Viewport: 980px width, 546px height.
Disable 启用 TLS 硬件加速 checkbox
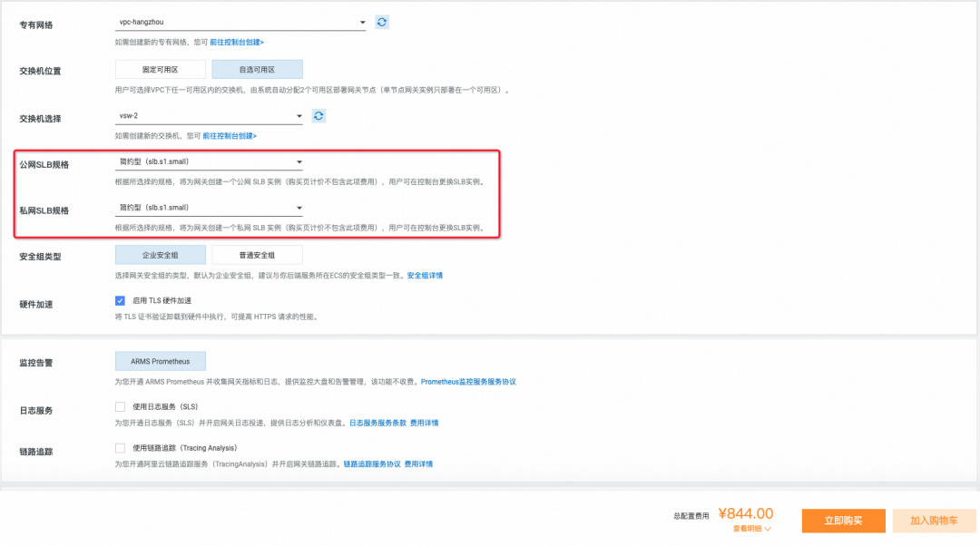(120, 300)
